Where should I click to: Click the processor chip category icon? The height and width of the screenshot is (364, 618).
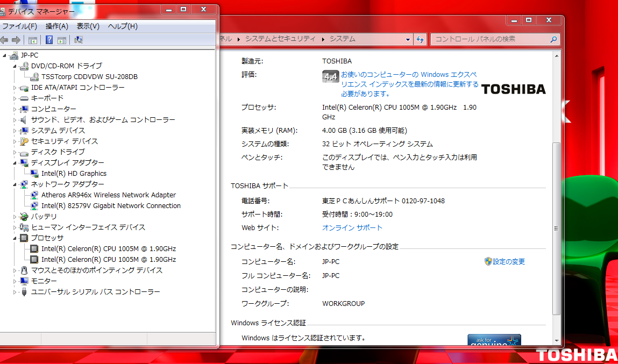pyautogui.click(x=24, y=238)
